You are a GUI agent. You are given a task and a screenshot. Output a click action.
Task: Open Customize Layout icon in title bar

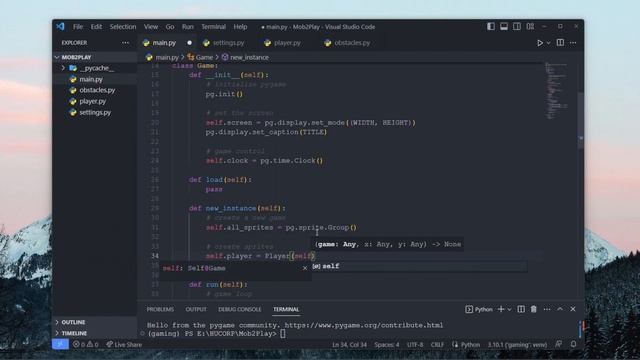coord(530,26)
